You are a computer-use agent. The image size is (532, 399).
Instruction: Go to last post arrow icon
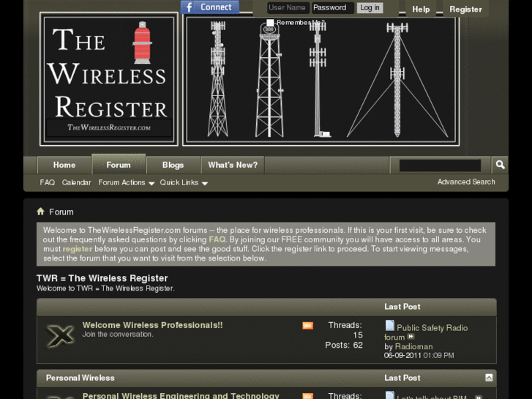[411, 337]
